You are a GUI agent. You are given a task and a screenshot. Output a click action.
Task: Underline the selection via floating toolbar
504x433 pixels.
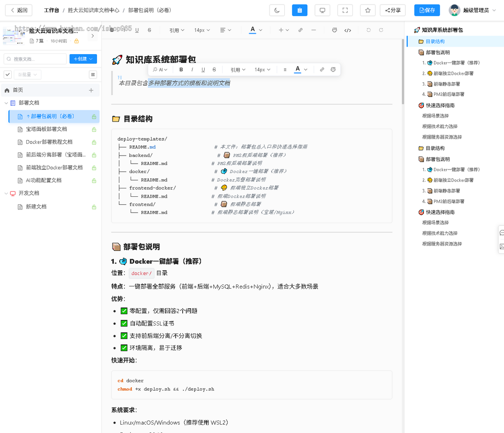click(x=203, y=70)
